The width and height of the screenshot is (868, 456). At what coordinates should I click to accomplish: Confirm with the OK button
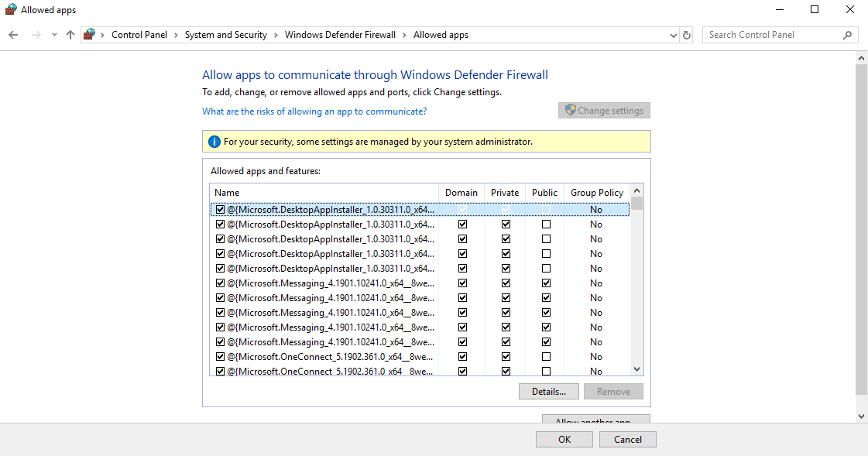564,440
